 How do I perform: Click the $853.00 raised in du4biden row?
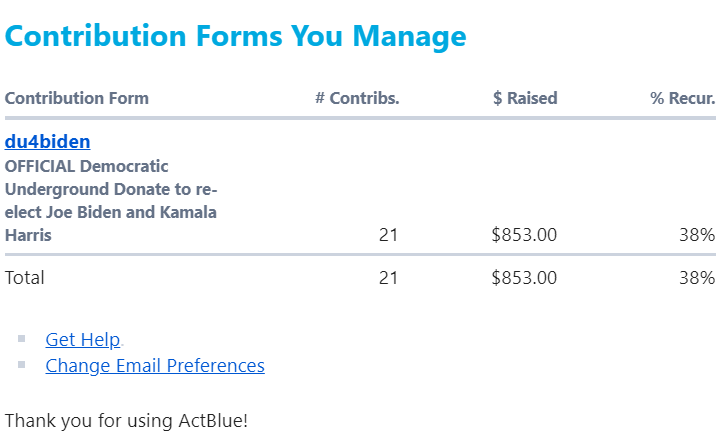tap(524, 236)
